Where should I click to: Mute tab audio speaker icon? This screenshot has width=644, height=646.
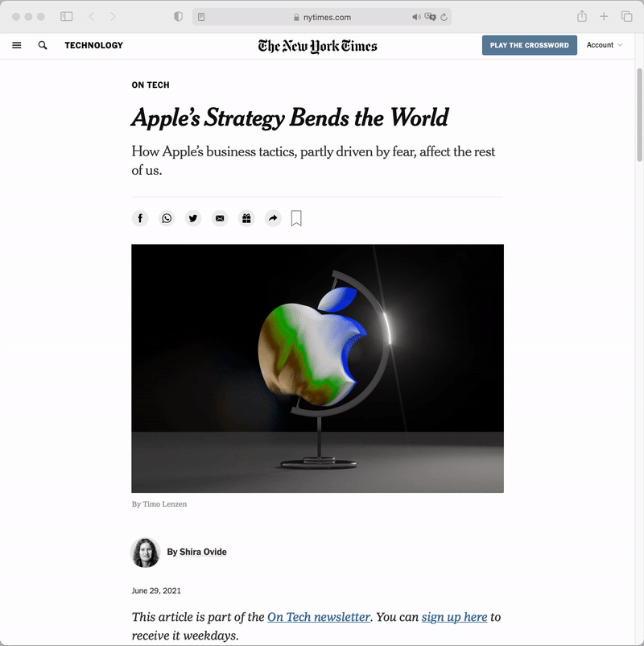(x=416, y=17)
